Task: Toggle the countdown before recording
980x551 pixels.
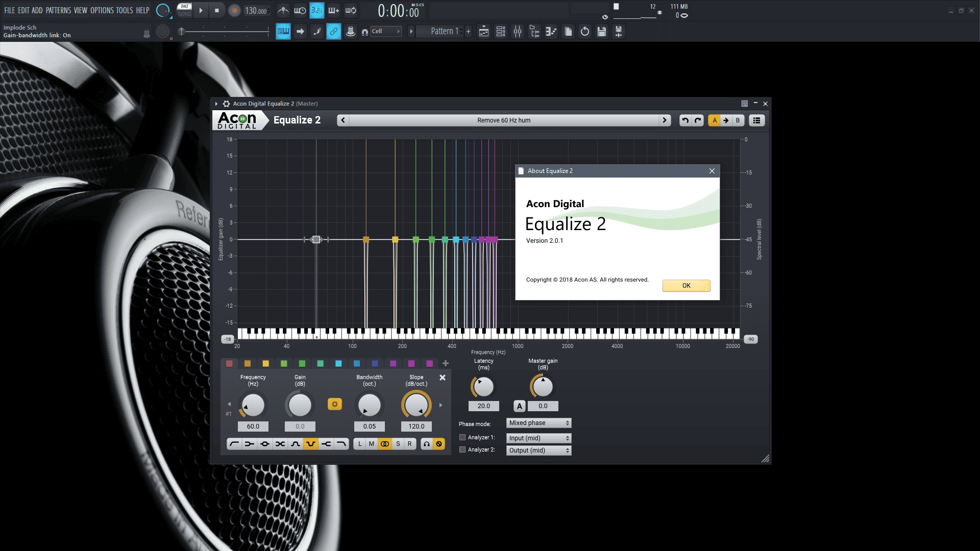Action: point(316,10)
